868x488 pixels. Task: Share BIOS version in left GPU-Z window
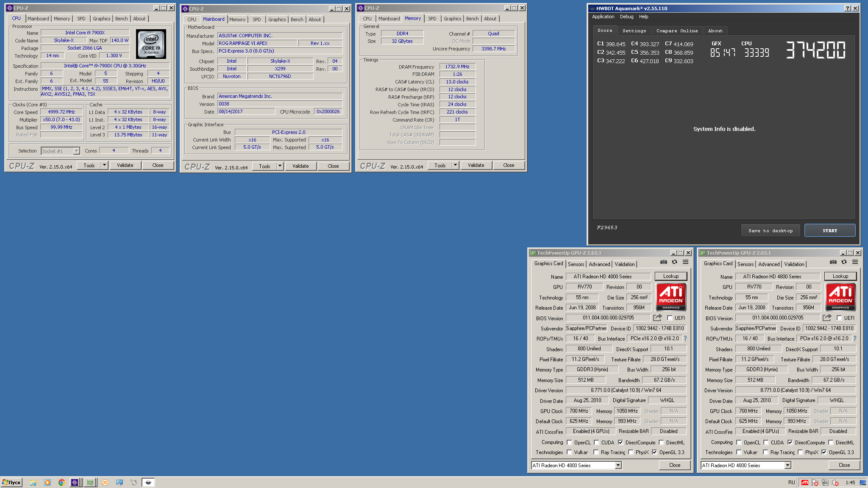click(657, 318)
